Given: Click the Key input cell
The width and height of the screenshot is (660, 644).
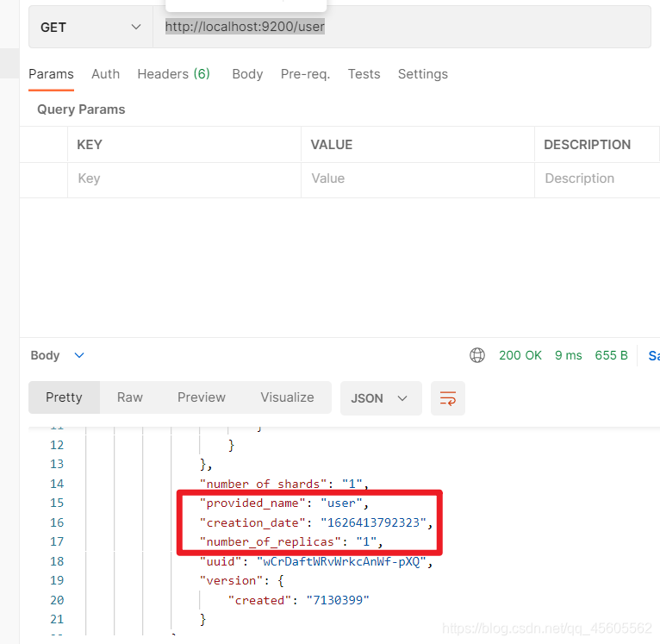Looking at the screenshot, I should coord(184,180).
